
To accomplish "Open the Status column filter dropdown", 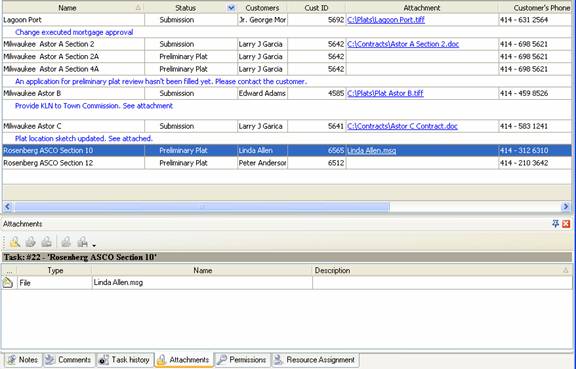I will point(231,7).
